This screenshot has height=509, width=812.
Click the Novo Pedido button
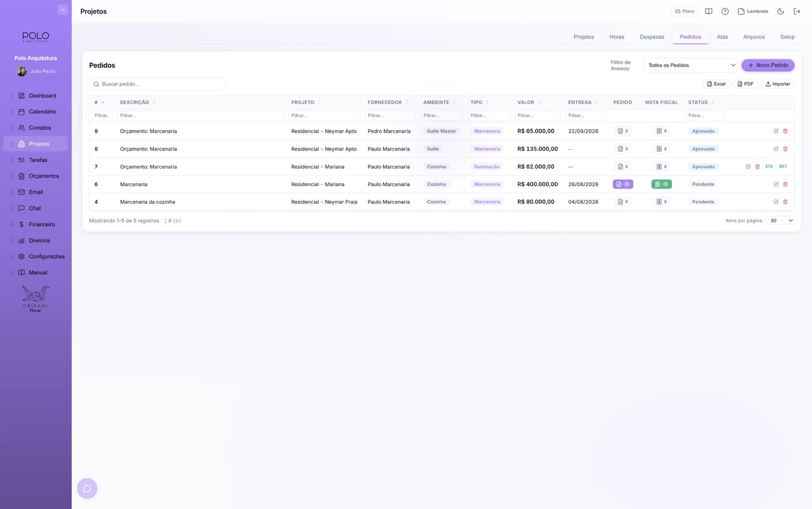(x=768, y=66)
